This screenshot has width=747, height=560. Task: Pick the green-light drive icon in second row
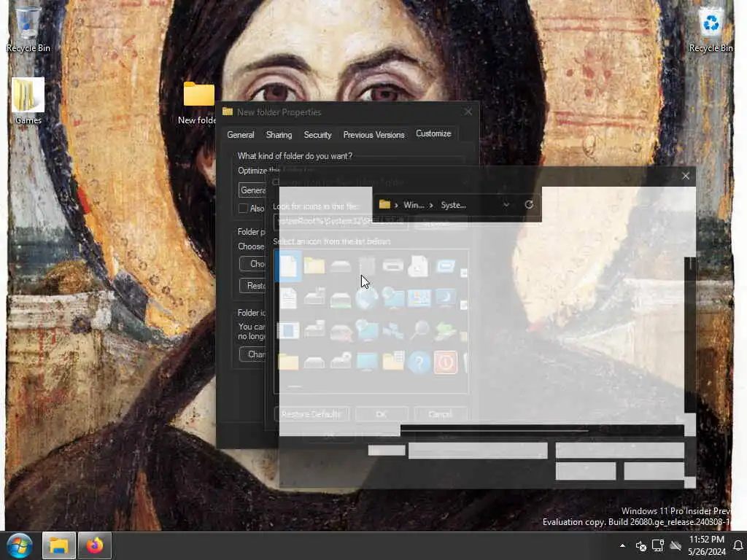click(340, 300)
